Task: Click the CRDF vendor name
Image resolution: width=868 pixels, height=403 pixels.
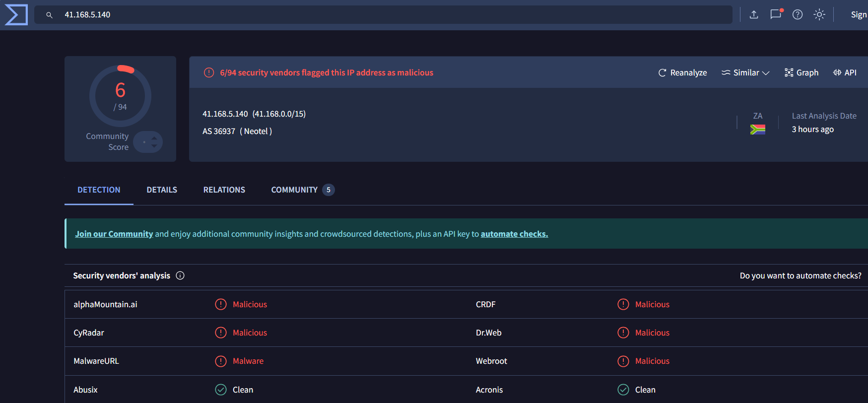Action: (x=486, y=304)
